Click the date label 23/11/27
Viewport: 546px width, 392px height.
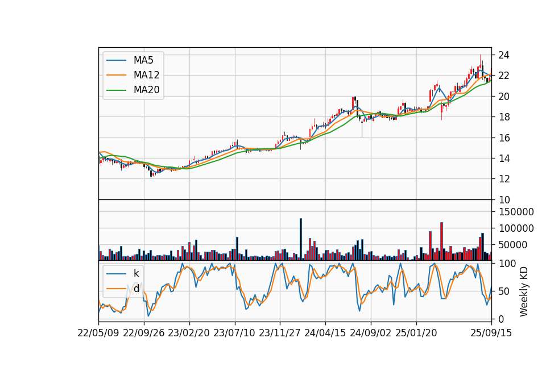[280, 333]
